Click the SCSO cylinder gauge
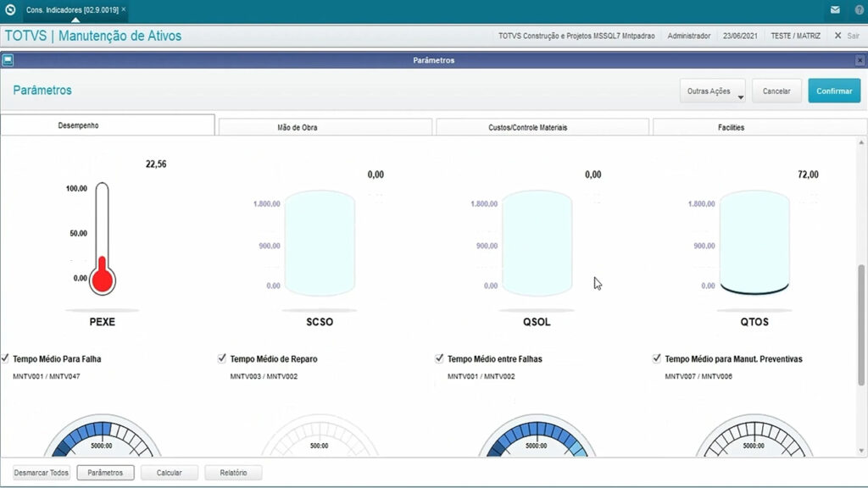 (320, 243)
